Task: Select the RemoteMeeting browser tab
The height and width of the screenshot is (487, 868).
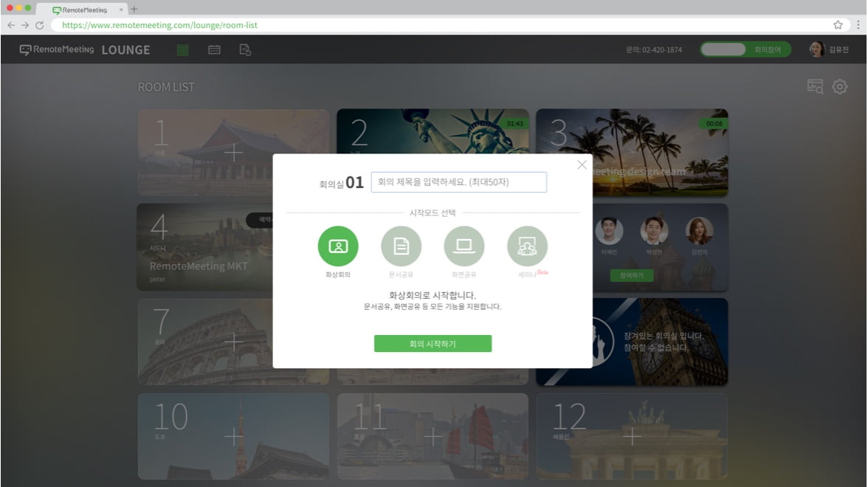Action: tap(82, 10)
